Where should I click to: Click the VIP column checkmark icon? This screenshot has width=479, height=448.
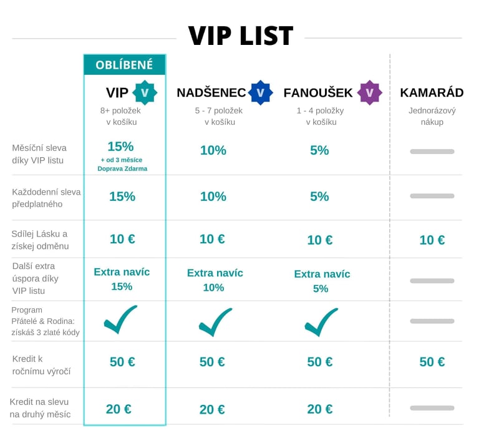120,319
